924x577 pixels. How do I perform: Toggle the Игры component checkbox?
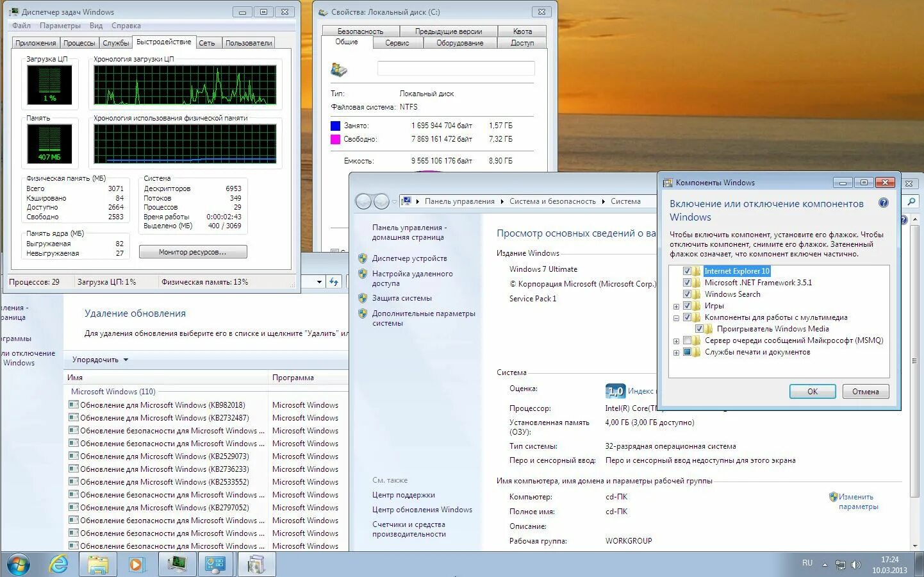click(687, 306)
